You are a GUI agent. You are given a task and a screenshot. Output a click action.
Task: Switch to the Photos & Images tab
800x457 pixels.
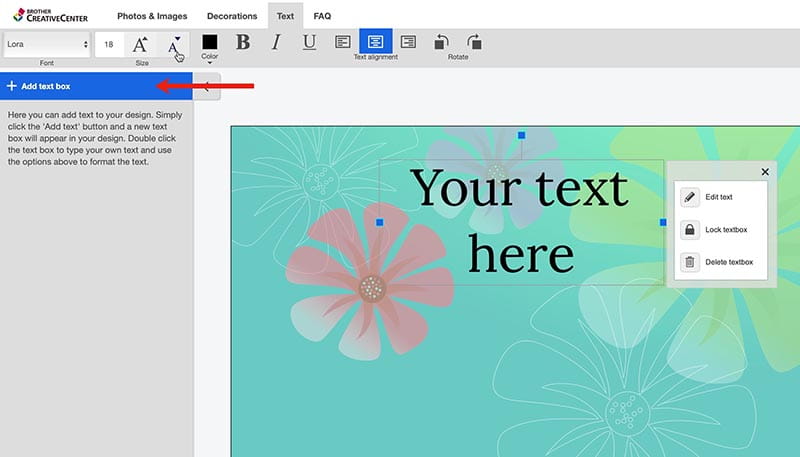(x=151, y=16)
